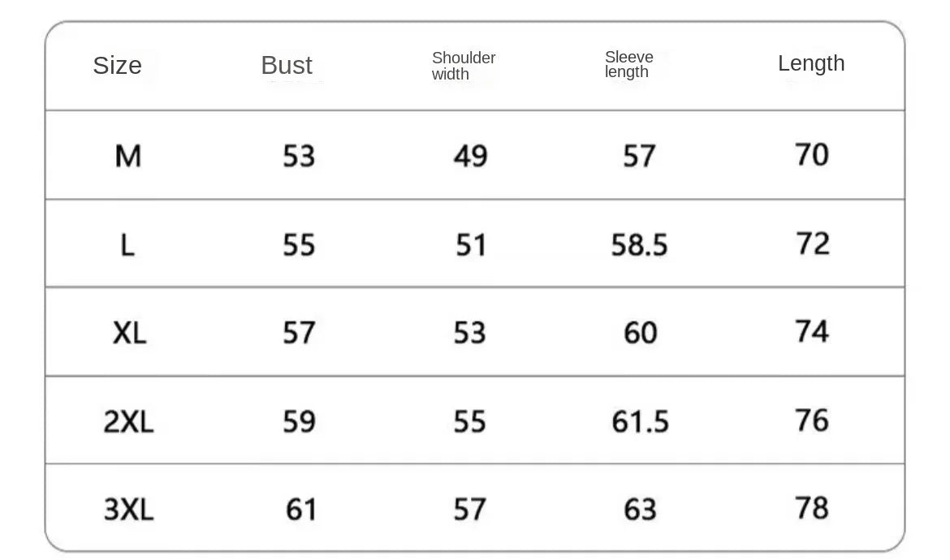Image resolution: width=950 pixels, height=560 pixels.
Task: Click the bust value 59
Action: (299, 421)
